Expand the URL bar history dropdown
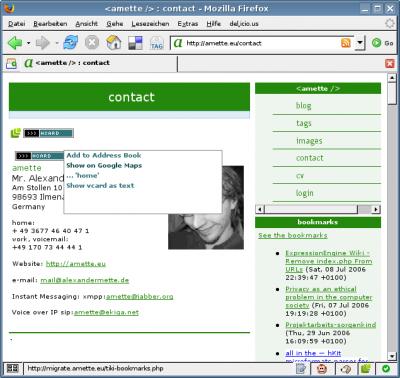400x378 pixels. click(x=360, y=43)
